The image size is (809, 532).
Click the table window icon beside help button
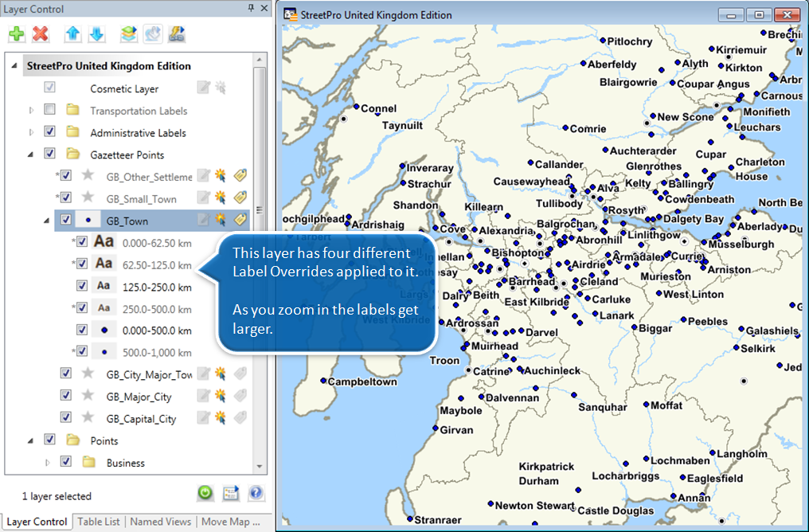click(x=231, y=493)
